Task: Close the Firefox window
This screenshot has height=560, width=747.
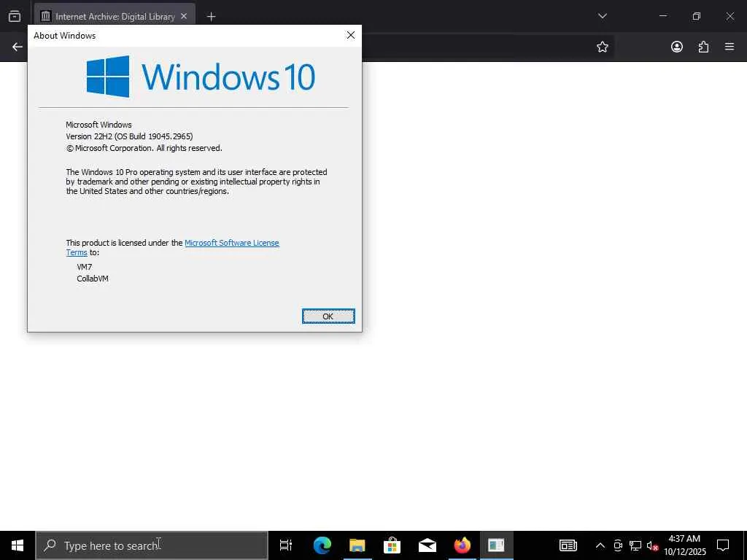Action: click(x=729, y=16)
